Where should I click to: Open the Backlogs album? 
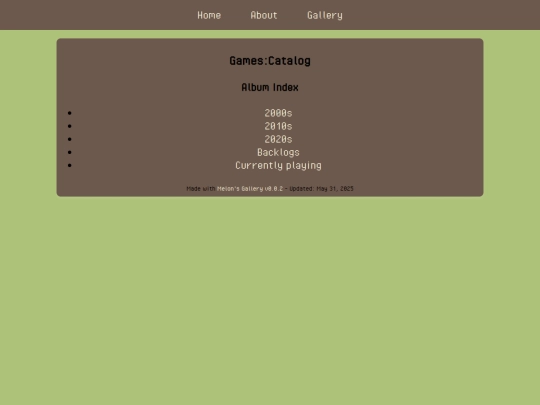coord(278,152)
